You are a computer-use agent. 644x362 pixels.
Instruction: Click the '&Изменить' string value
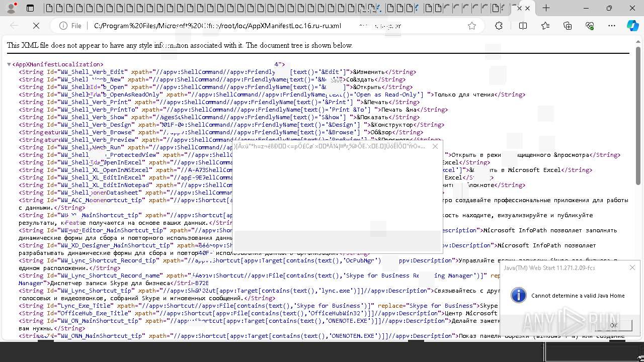click(368, 72)
